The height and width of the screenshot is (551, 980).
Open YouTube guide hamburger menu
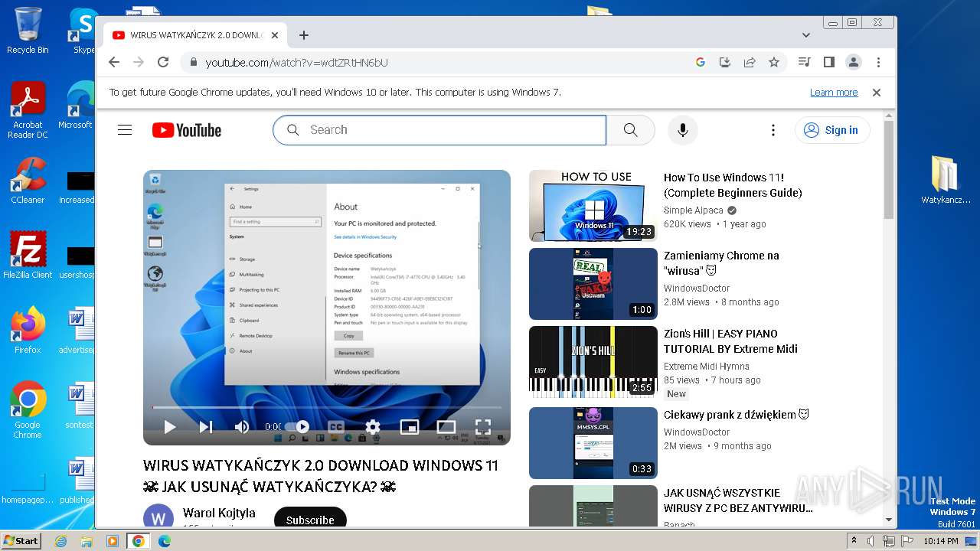(x=125, y=130)
